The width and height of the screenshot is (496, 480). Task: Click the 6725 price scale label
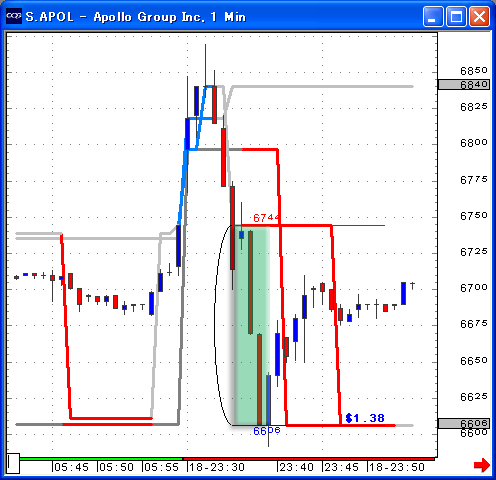[474, 252]
